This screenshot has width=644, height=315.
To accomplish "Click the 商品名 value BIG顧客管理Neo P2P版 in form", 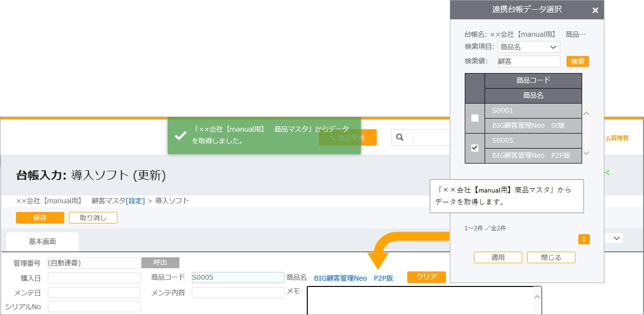I will 354,278.
